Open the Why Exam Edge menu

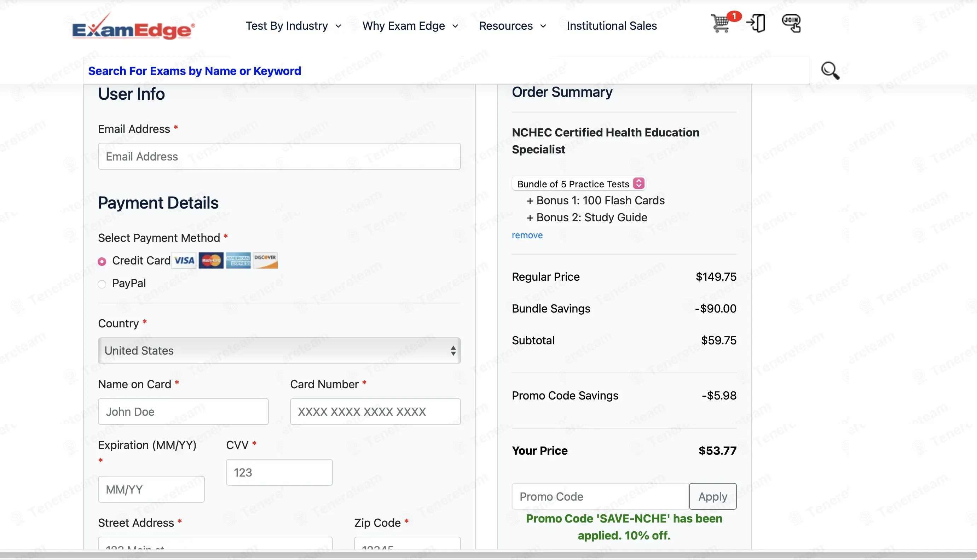[410, 26]
